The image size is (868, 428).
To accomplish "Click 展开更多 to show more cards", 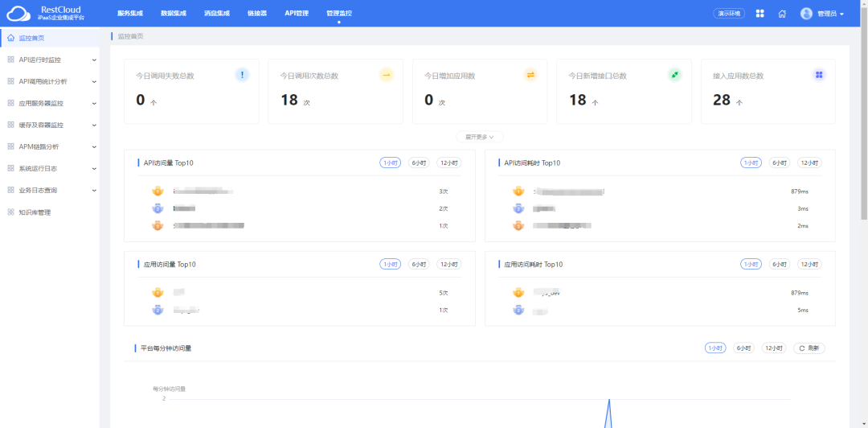I will click(x=480, y=137).
